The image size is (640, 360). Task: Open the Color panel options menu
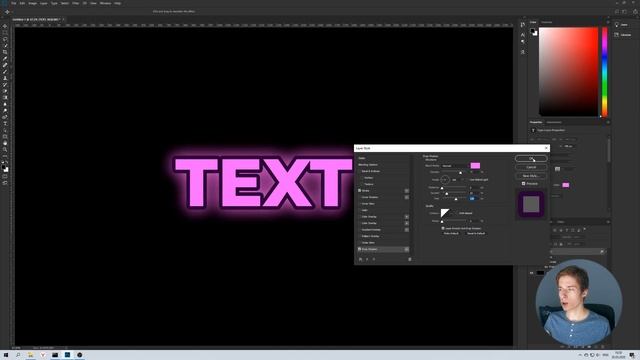[608, 22]
